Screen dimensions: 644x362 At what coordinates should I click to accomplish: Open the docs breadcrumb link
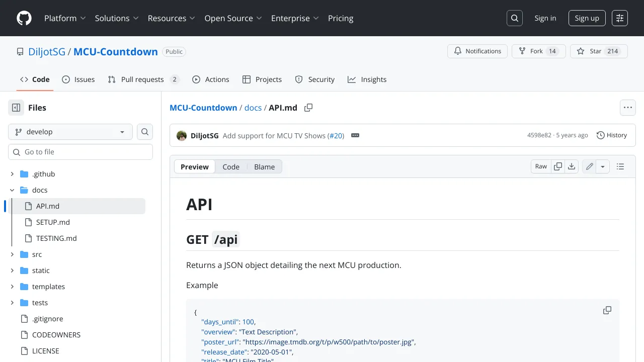point(253,108)
